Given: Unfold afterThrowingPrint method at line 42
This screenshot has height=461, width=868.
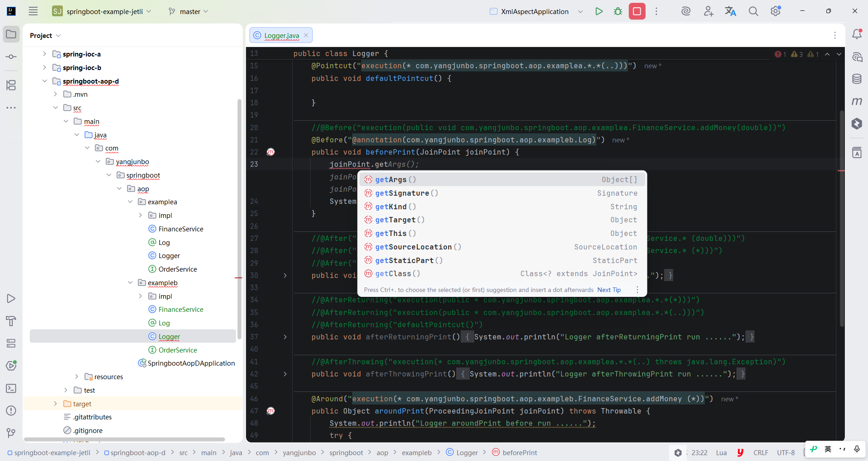Looking at the screenshot, I should click(285, 374).
